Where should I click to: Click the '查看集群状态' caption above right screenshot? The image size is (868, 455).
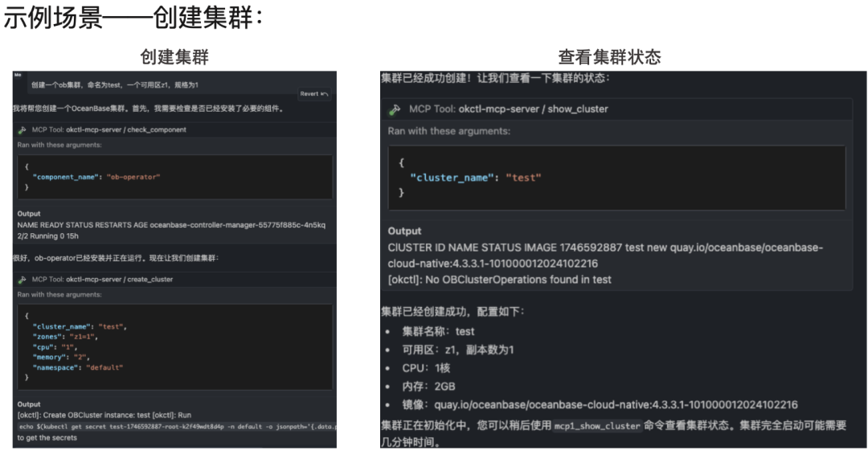pyautogui.click(x=609, y=57)
